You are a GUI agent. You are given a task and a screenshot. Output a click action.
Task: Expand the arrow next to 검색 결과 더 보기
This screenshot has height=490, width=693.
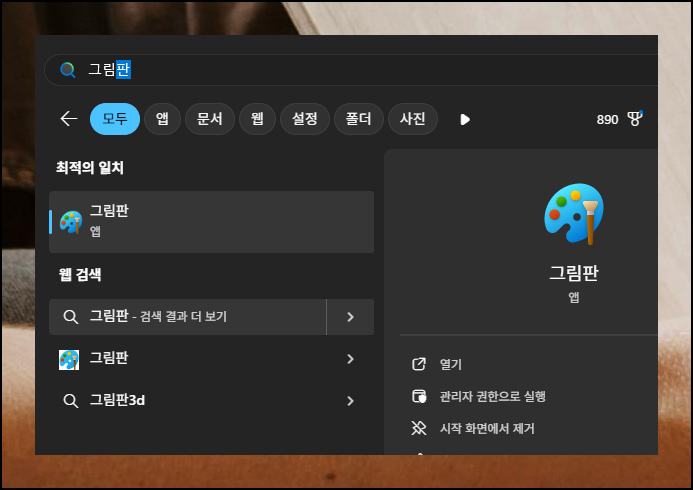[x=350, y=317]
